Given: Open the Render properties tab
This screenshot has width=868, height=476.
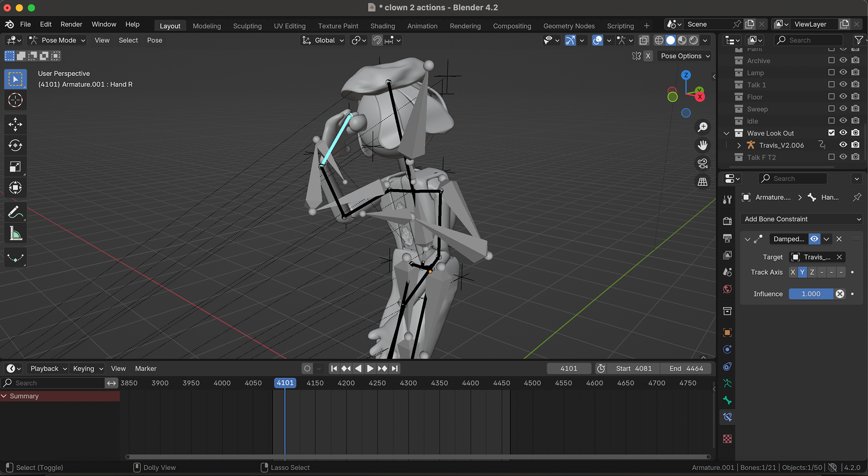Looking at the screenshot, I should [727, 221].
